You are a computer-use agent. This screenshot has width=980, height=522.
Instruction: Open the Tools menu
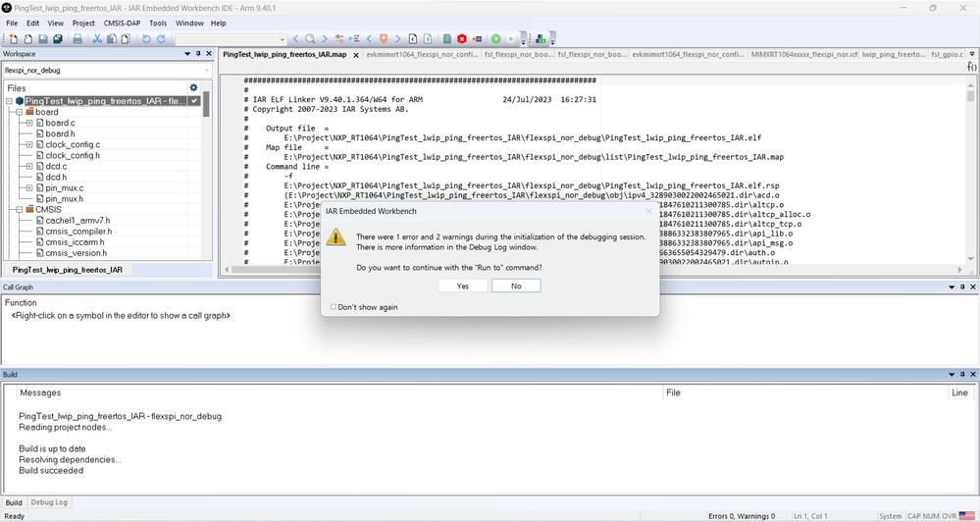(x=158, y=24)
